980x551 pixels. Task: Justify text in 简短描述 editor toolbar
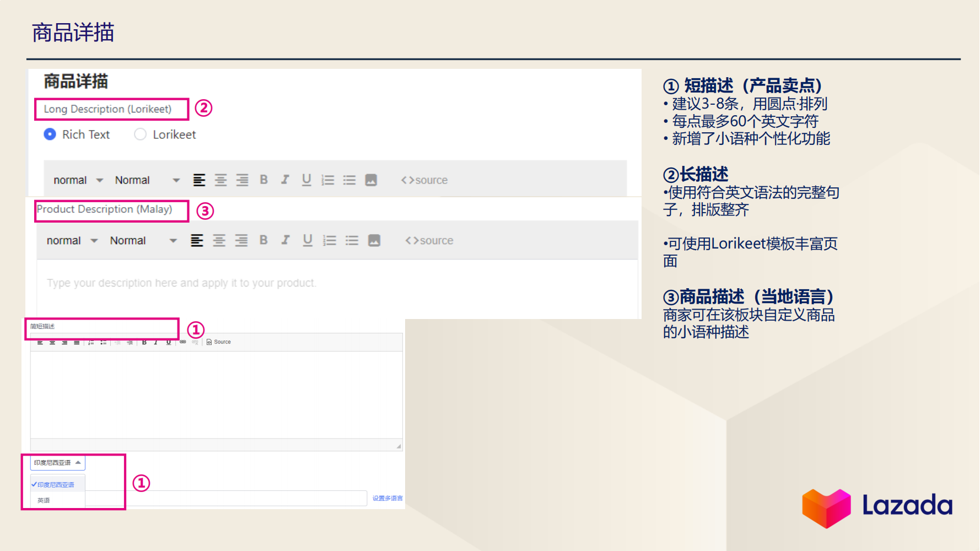coord(77,342)
